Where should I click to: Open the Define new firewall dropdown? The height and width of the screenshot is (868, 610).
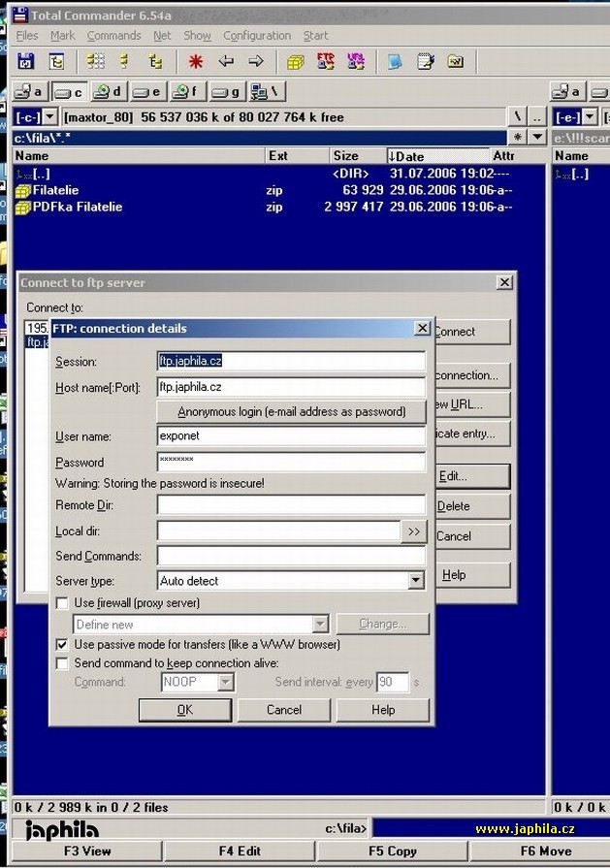(320, 625)
